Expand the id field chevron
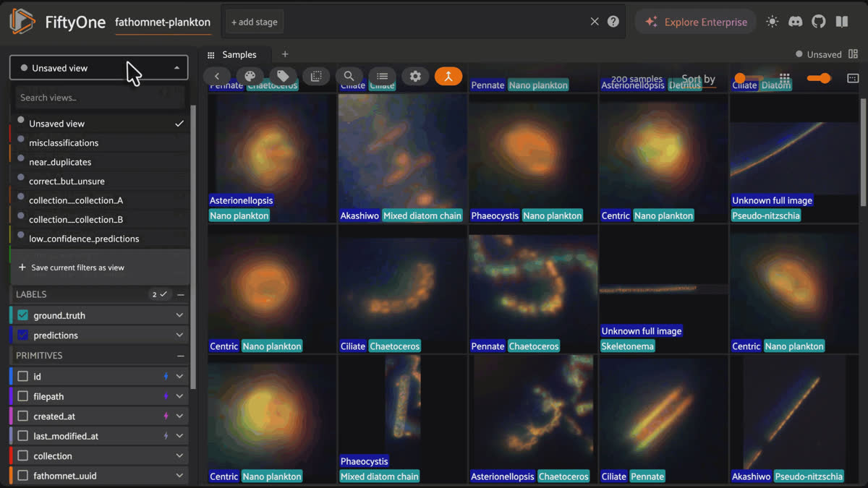This screenshot has width=868, height=488. point(179,377)
